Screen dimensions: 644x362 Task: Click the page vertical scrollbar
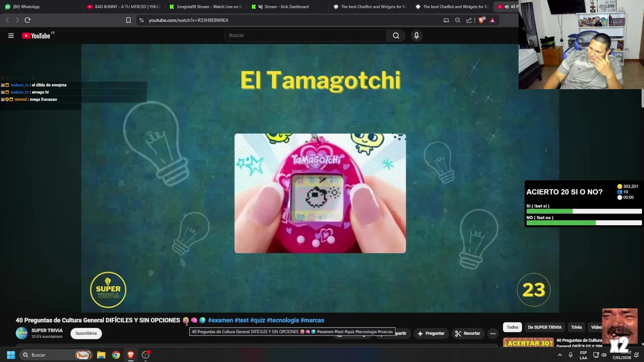tap(642, 99)
